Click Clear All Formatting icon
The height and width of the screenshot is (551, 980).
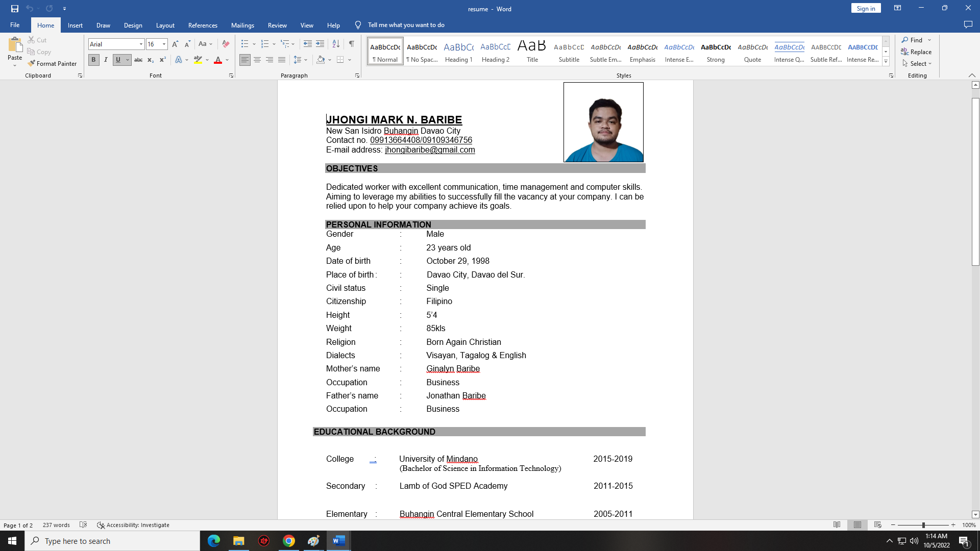[x=226, y=44]
